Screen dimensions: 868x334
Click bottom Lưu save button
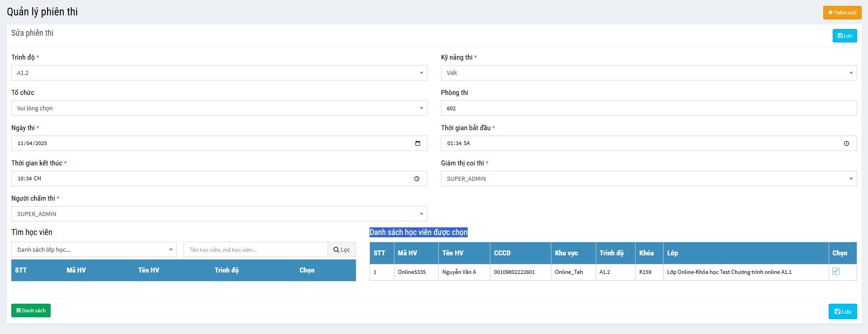tap(842, 311)
